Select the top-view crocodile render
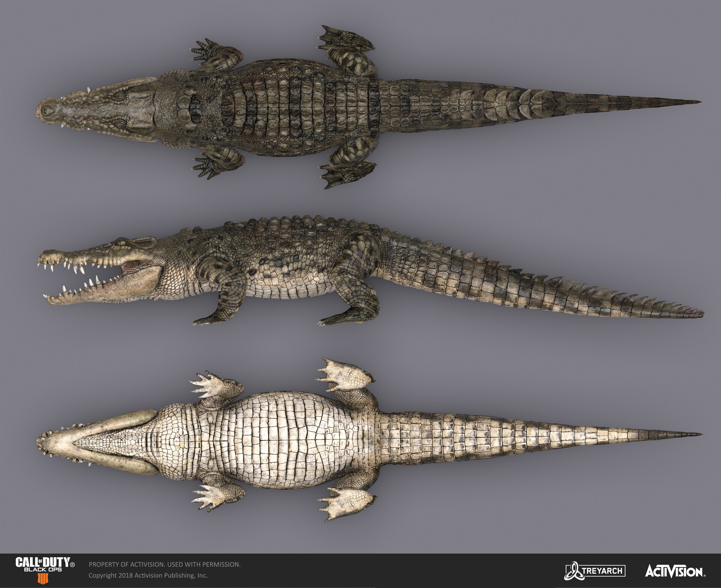Screen dimensions: 721x588 tap(368, 107)
